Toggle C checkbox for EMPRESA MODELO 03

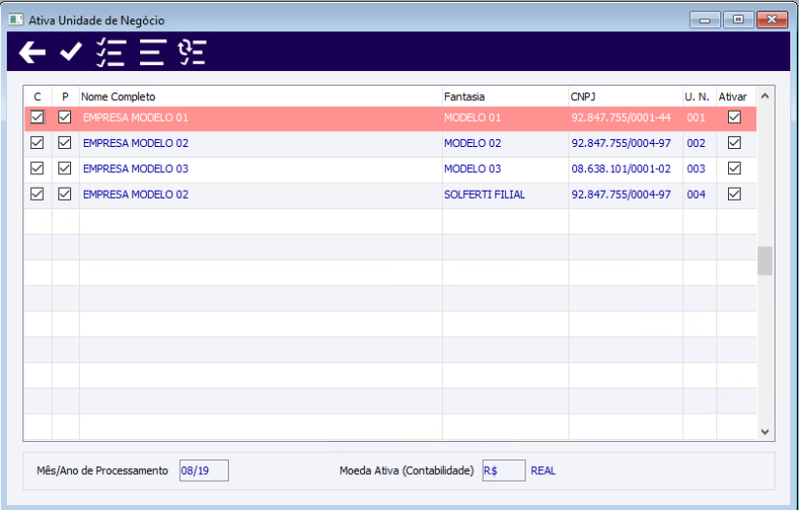(x=37, y=168)
